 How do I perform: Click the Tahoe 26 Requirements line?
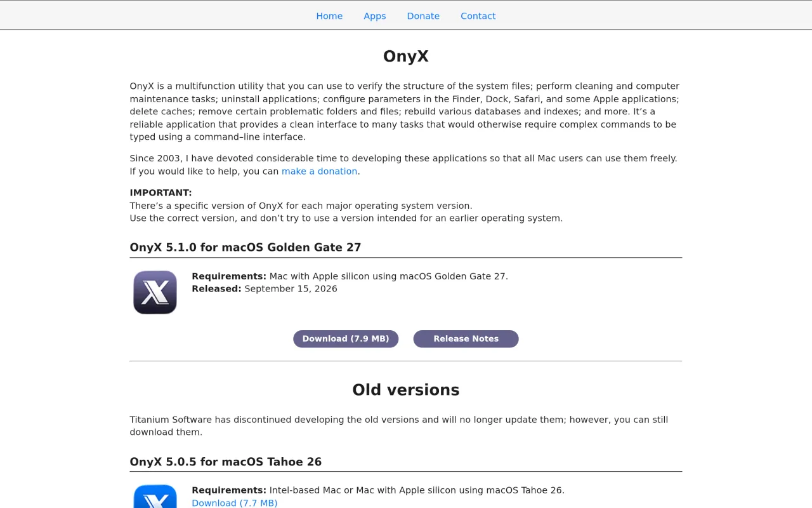click(x=378, y=490)
